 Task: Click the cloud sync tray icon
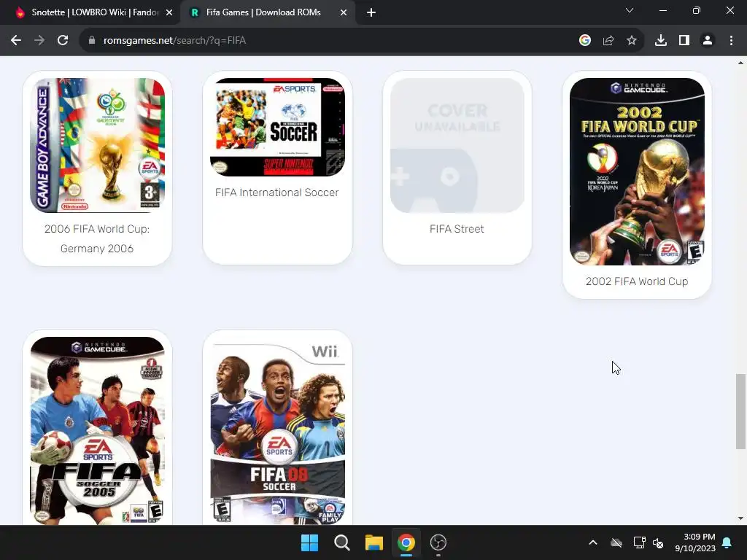pyautogui.click(x=616, y=542)
